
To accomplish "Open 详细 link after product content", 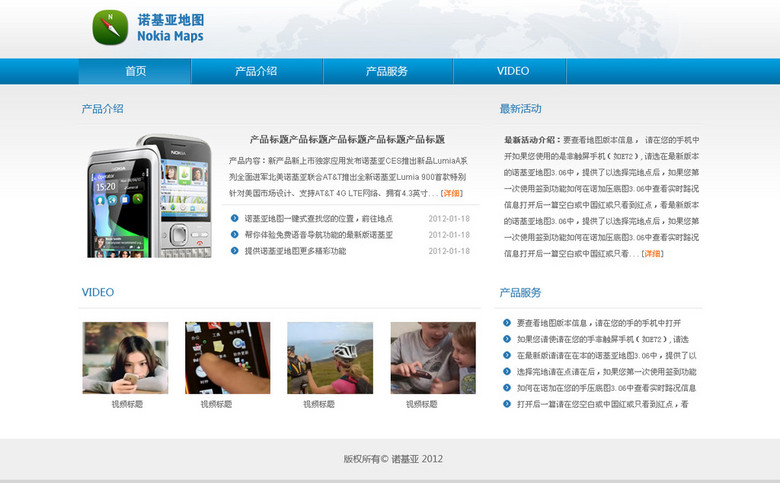I will coord(452,193).
